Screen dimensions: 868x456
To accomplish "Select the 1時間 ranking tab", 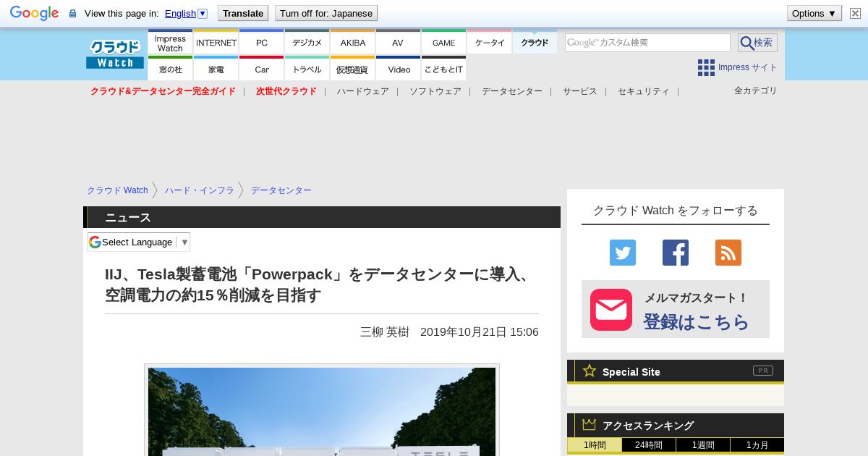I will point(595,445).
